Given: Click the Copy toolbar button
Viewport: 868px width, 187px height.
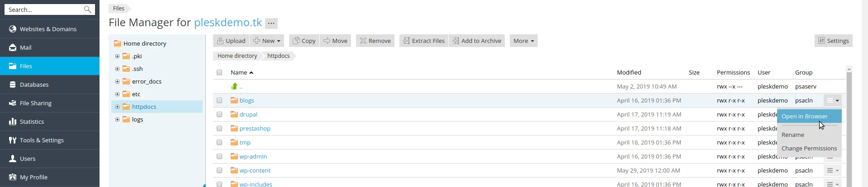Looking at the screenshot, I should (304, 41).
